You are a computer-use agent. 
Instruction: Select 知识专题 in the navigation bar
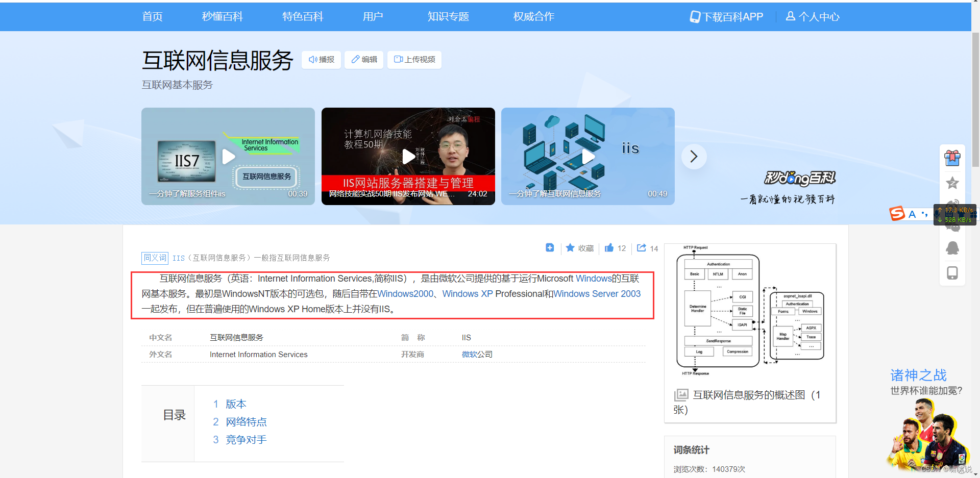[448, 16]
